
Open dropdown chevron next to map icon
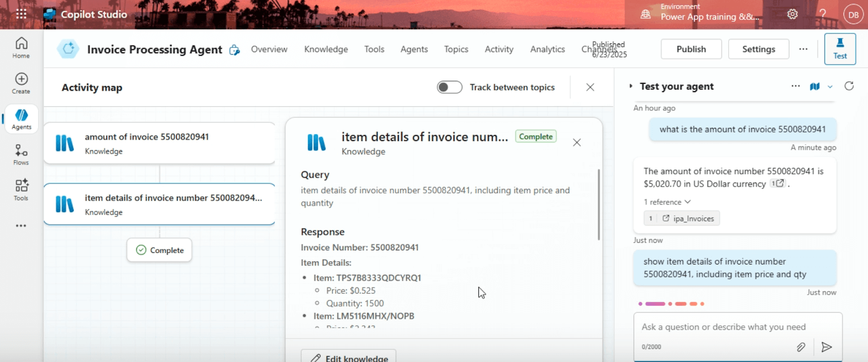click(830, 87)
